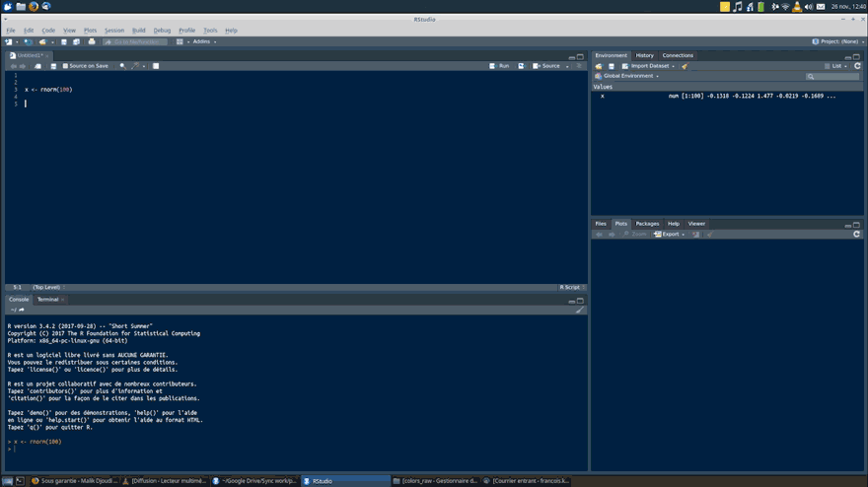This screenshot has width=868, height=487.
Task: Click the Go to file/function field
Action: pos(135,41)
